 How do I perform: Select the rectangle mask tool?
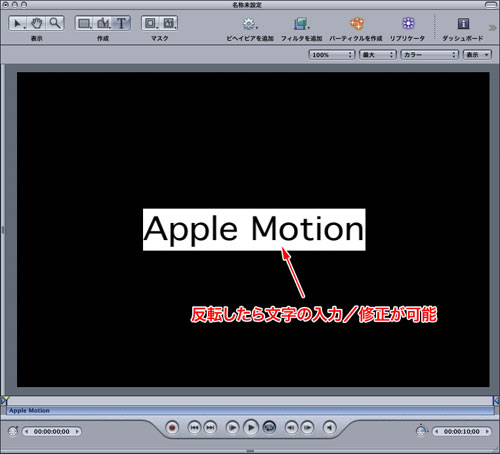(151, 23)
